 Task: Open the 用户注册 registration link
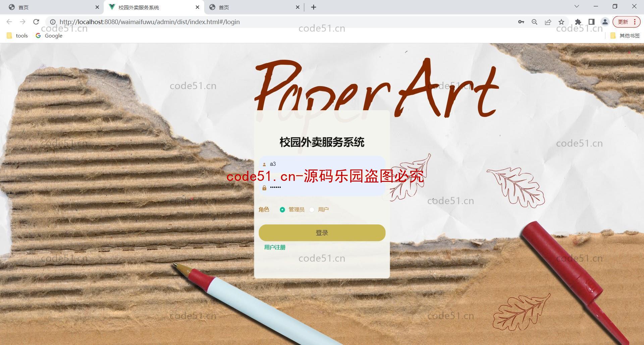pyautogui.click(x=275, y=247)
